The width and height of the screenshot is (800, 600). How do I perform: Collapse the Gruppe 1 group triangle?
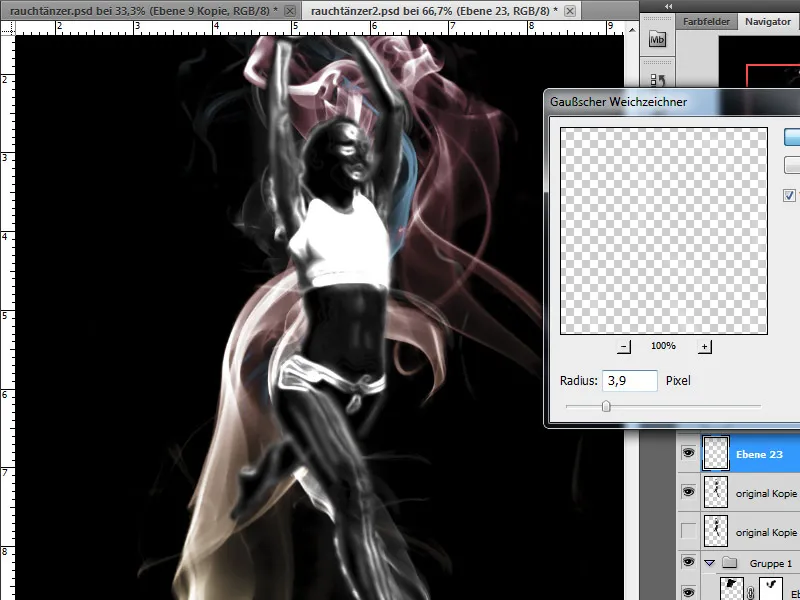point(709,562)
